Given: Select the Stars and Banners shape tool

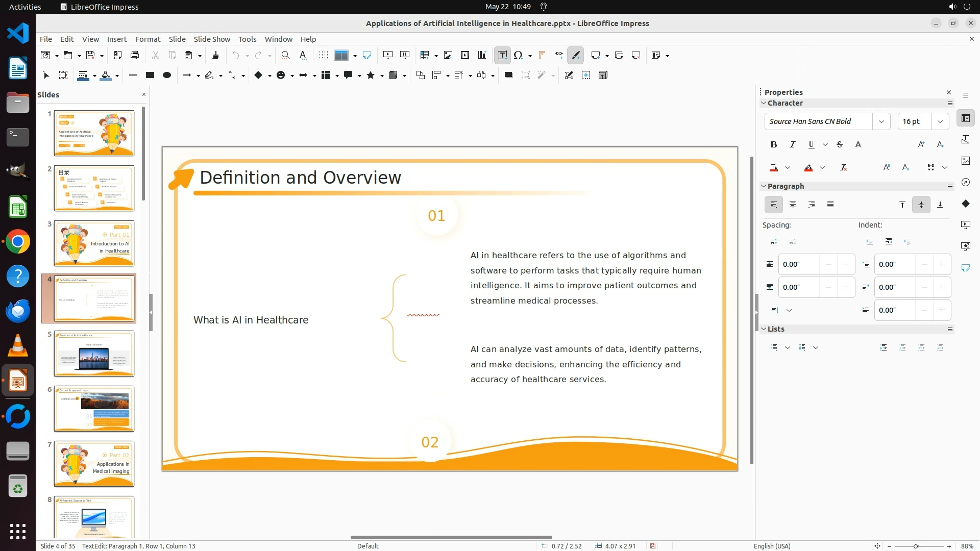Looking at the screenshot, I should tap(371, 76).
